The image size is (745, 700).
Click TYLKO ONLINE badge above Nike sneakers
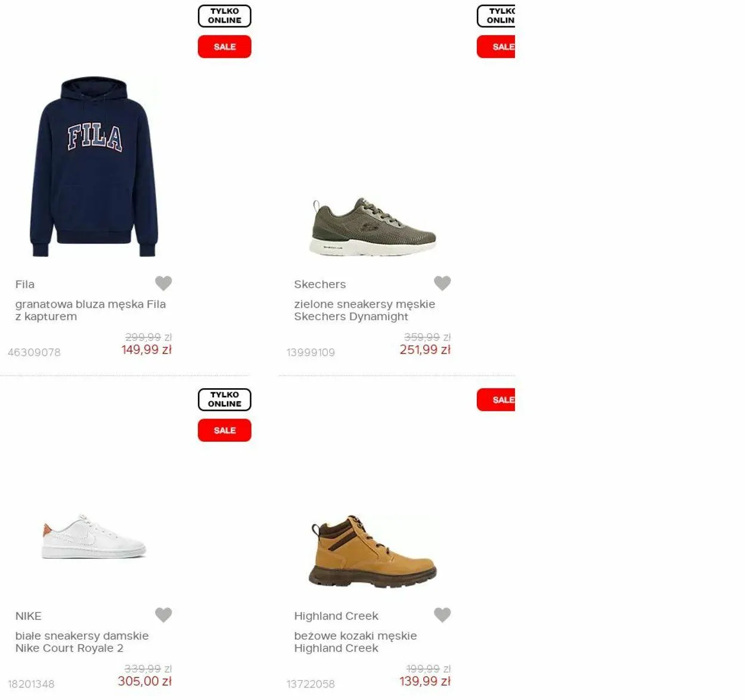coord(225,399)
